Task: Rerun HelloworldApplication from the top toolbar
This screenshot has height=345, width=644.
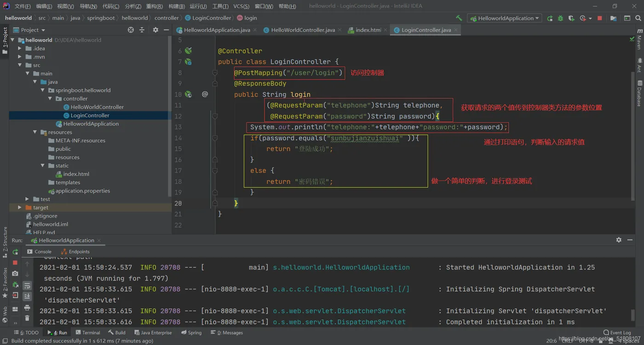Action: point(550,18)
